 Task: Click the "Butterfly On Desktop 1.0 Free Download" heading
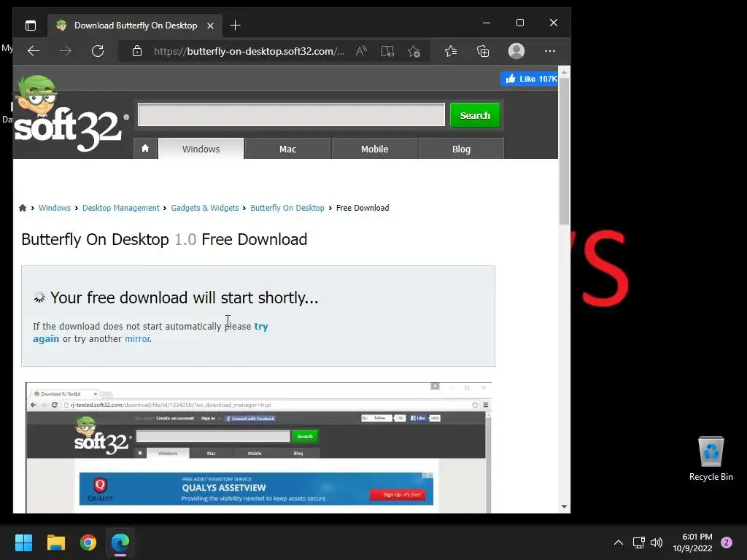(164, 239)
